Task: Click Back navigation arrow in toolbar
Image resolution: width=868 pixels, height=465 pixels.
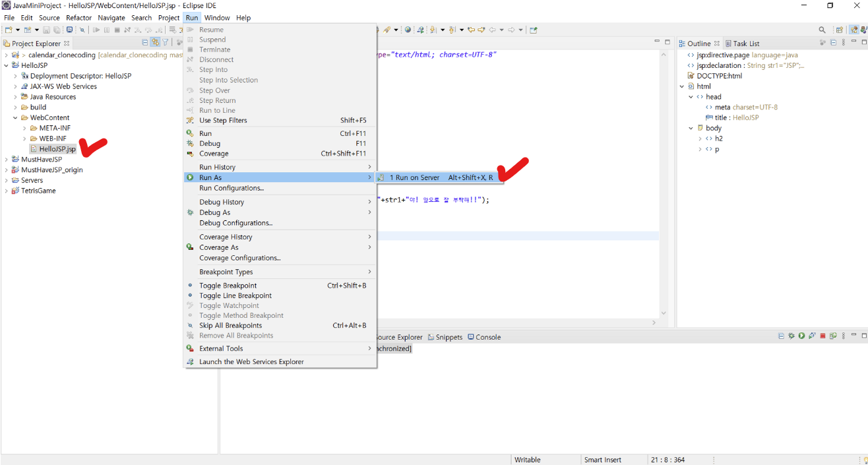Action: tap(493, 30)
